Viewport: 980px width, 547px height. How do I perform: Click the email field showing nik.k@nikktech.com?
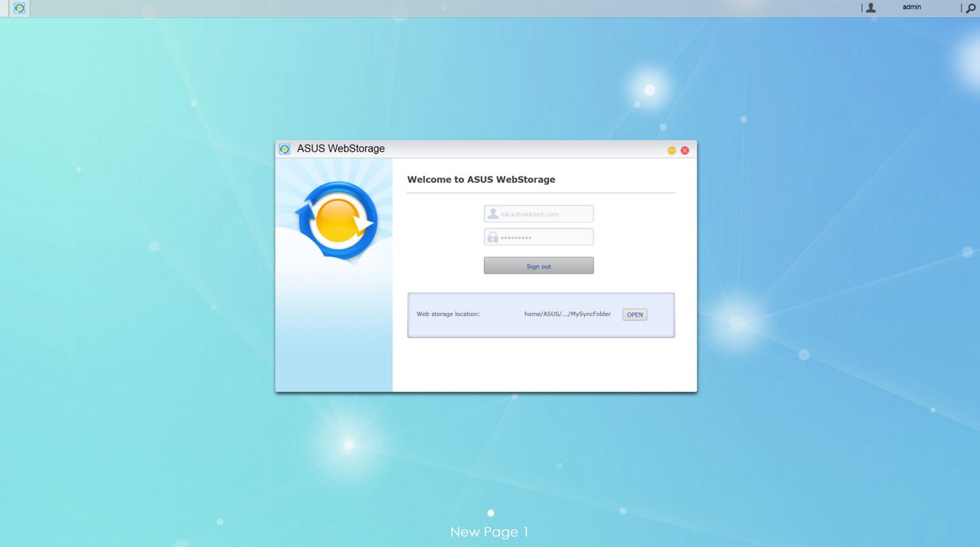(x=538, y=214)
